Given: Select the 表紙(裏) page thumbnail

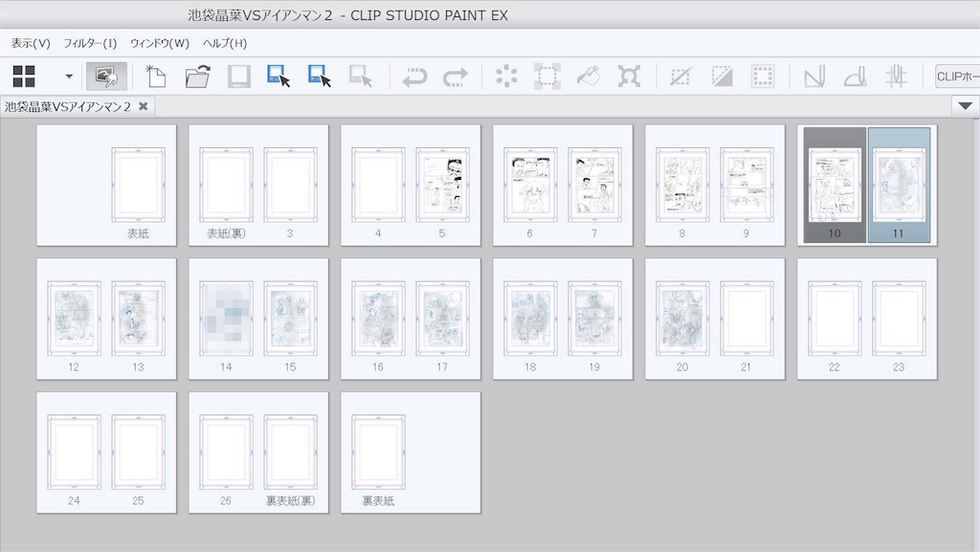Looking at the screenshot, I should click(x=226, y=186).
